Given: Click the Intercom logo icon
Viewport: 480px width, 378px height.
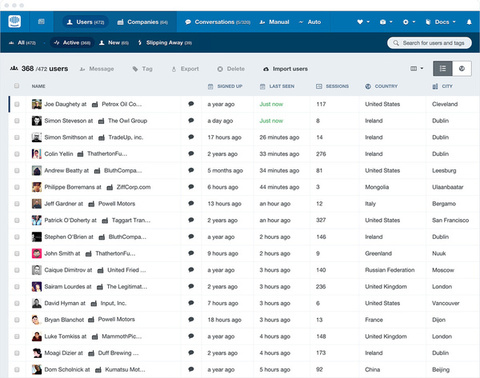Looking at the screenshot, I should coord(14,22).
